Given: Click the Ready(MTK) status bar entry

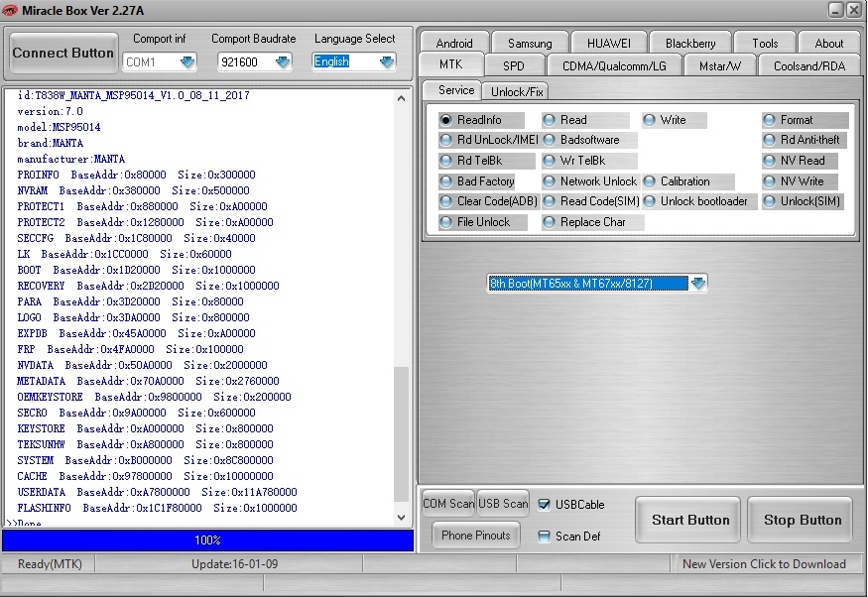Looking at the screenshot, I should 50,564.
